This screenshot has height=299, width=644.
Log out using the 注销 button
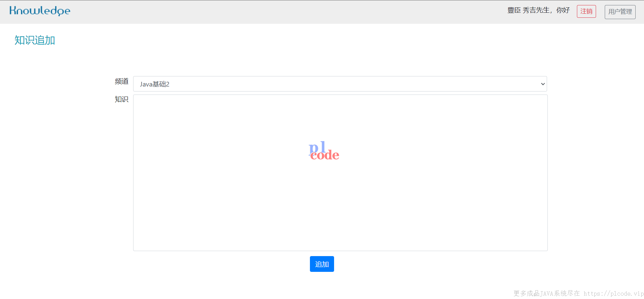[x=586, y=11]
